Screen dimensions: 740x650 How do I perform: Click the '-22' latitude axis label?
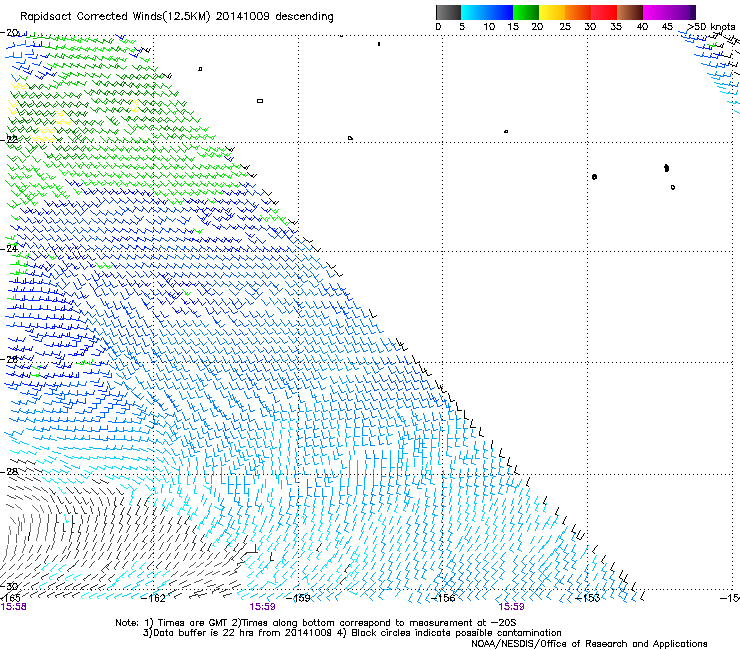tap(10, 139)
